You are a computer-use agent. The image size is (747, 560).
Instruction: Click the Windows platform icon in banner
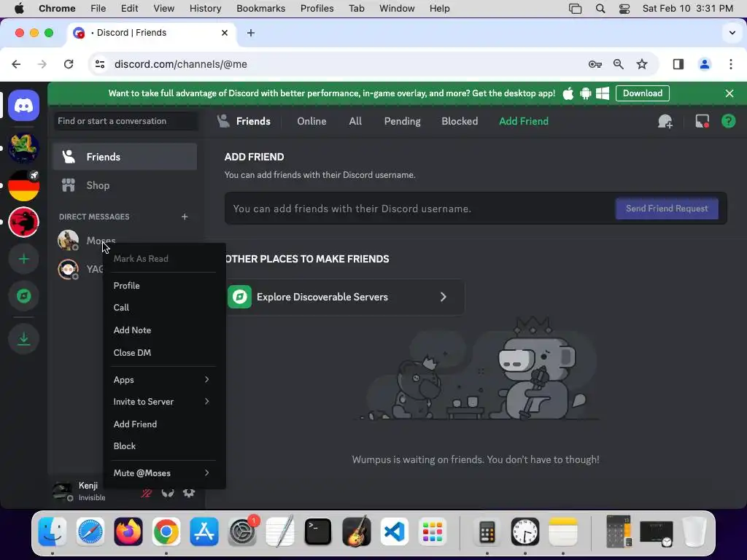tap(603, 93)
